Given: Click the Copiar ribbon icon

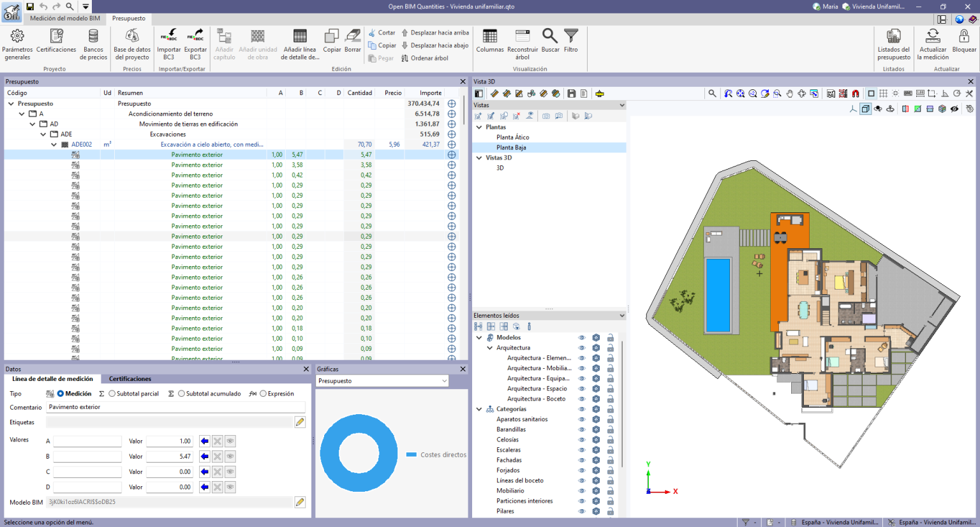Looking at the screenshot, I should (332, 36).
